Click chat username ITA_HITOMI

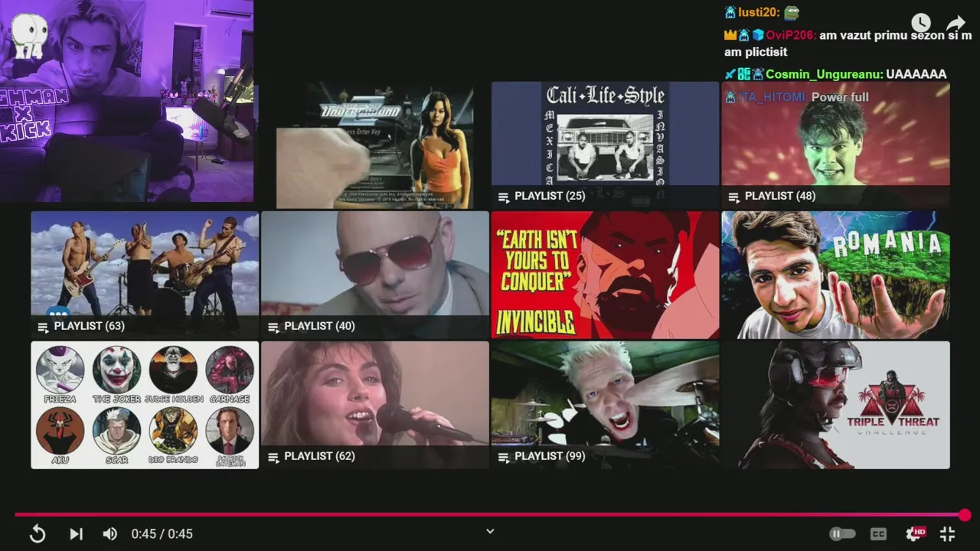(773, 97)
